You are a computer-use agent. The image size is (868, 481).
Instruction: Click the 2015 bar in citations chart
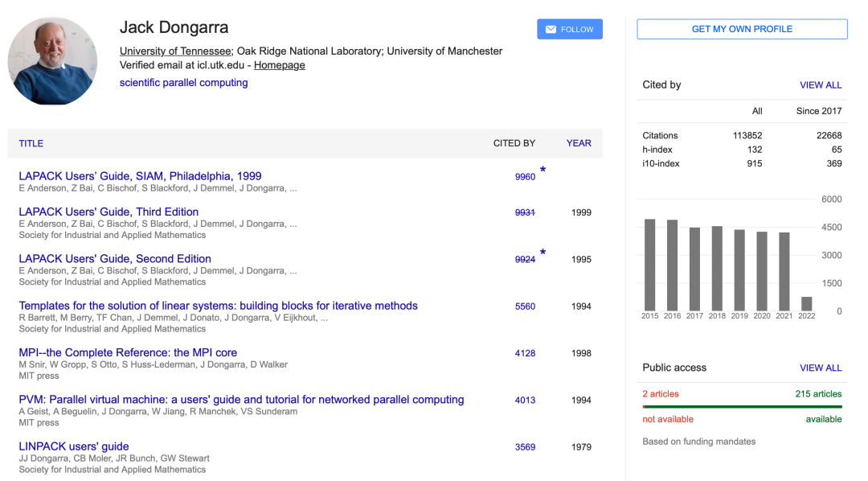(x=649, y=265)
